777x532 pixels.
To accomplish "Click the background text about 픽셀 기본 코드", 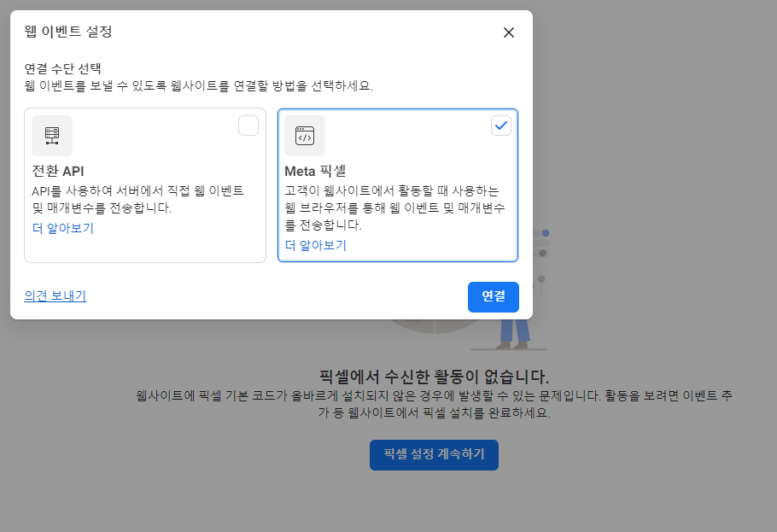I will pos(434,404).
